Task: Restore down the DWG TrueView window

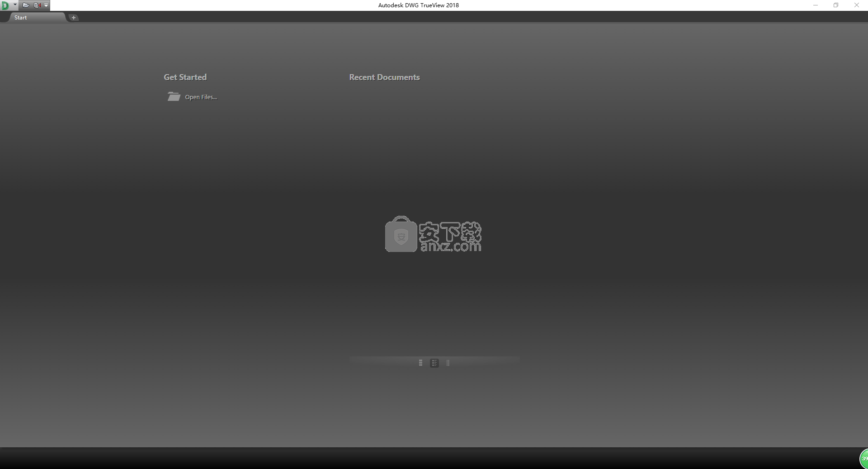Action: [x=836, y=5]
